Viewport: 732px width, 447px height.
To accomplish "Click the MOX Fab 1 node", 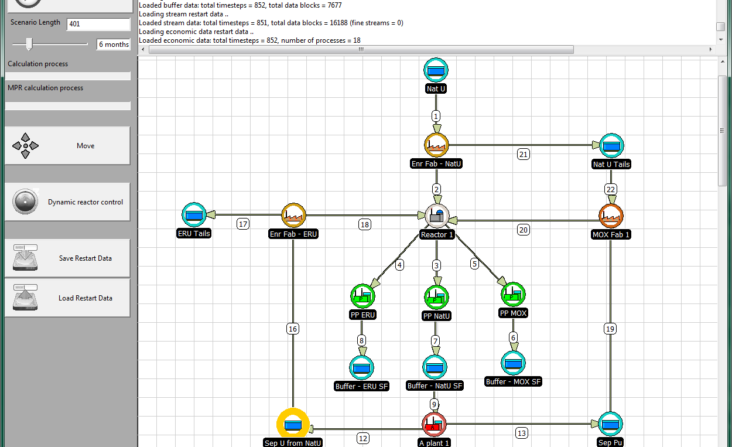I will [x=611, y=216].
